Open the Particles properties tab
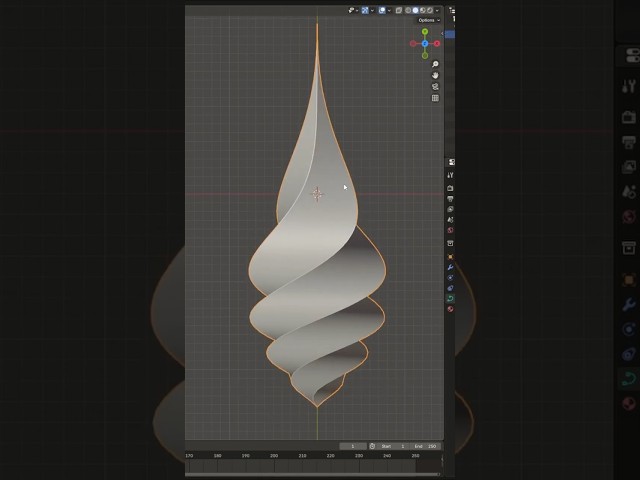 point(450,278)
